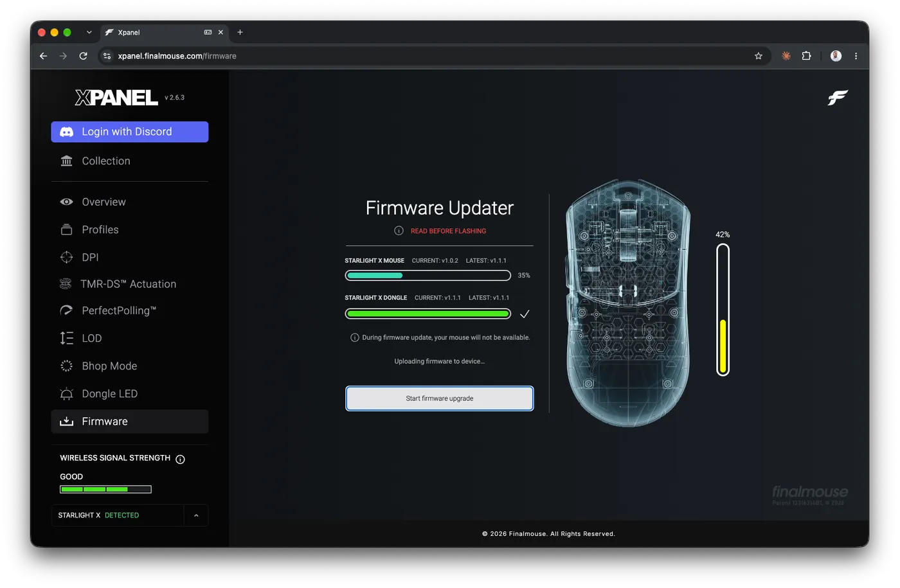Image resolution: width=900 pixels, height=588 pixels.
Task: Click the Starlight X Mouse firmware progress bar
Action: (428, 276)
